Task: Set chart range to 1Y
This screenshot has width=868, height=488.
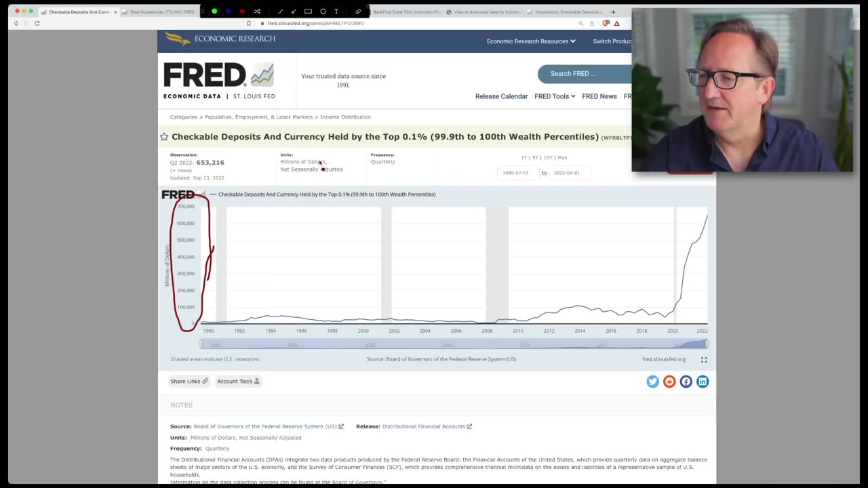Action: pos(524,158)
